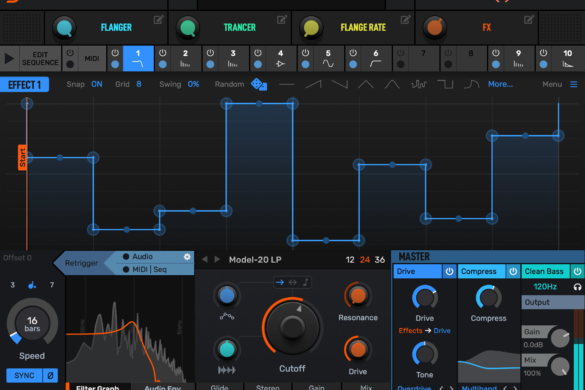Open the Output selector
Screen dimensions: 585x390
tap(553, 302)
